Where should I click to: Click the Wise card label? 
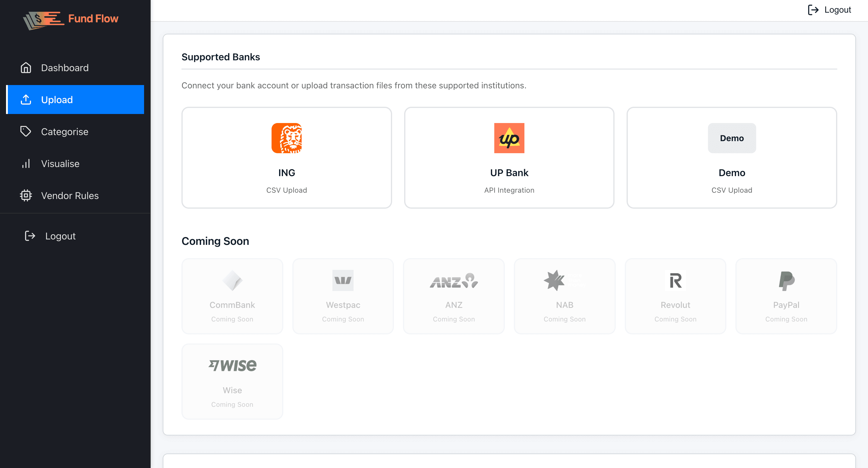(232, 390)
